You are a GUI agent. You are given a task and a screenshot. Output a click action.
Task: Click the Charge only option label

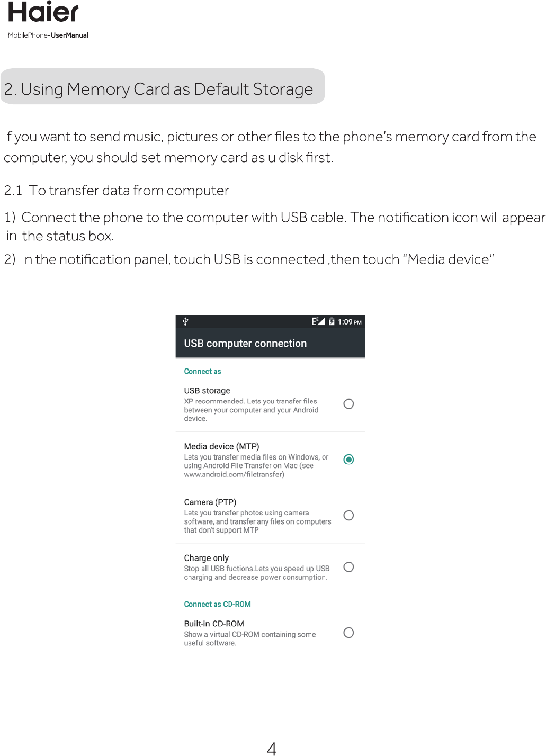[207, 558]
